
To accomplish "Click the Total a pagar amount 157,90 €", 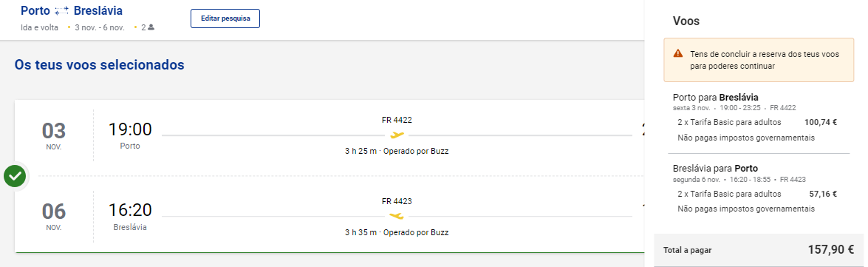I will (x=831, y=250).
